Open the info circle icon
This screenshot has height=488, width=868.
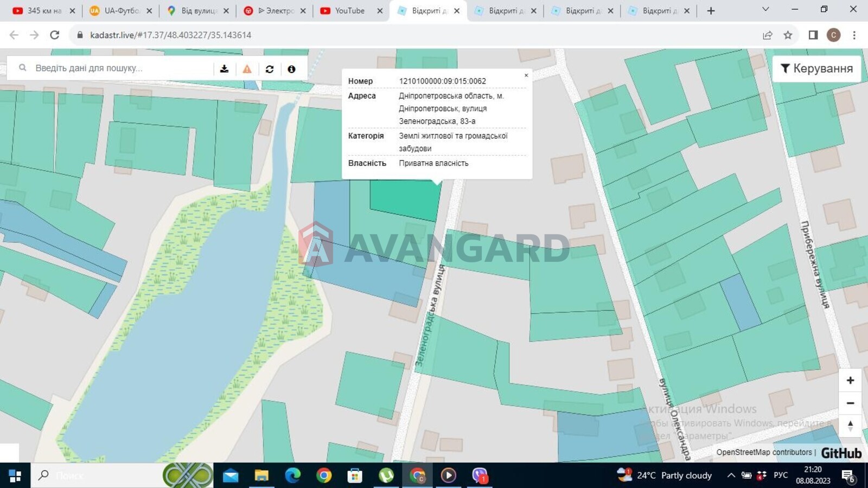click(x=291, y=69)
